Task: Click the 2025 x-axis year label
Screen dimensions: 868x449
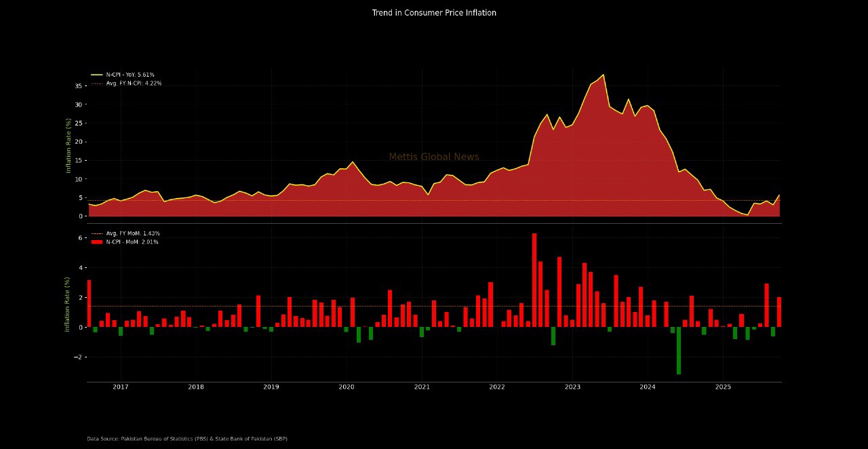Action: click(723, 387)
